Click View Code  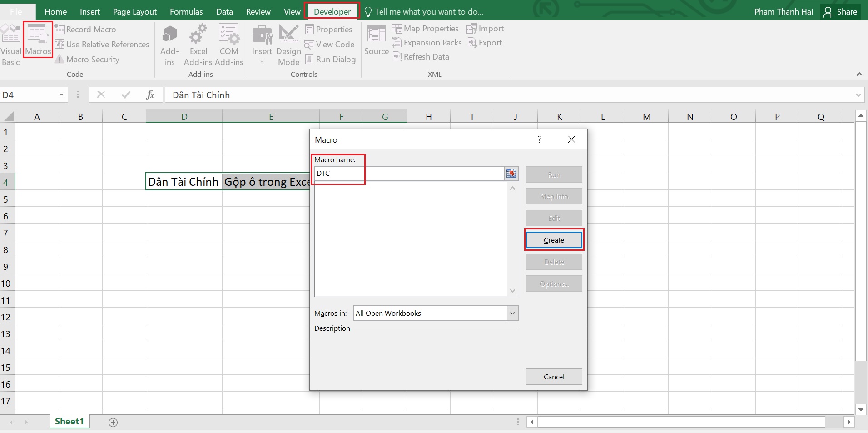[329, 45]
